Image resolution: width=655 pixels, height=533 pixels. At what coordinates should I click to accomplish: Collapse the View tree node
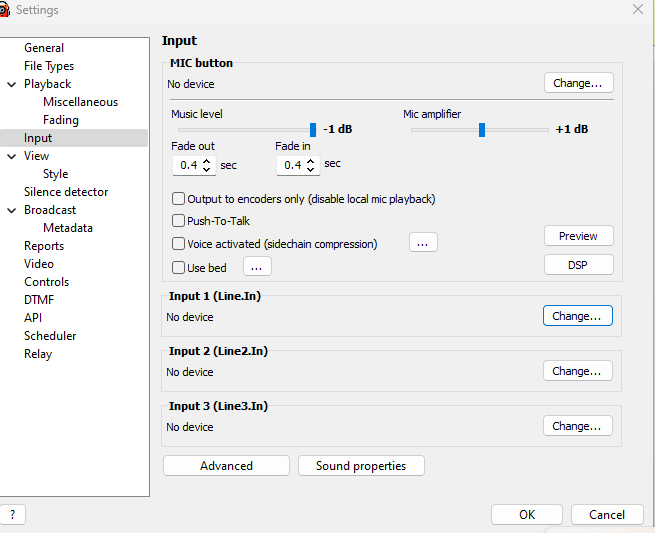(x=11, y=156)
